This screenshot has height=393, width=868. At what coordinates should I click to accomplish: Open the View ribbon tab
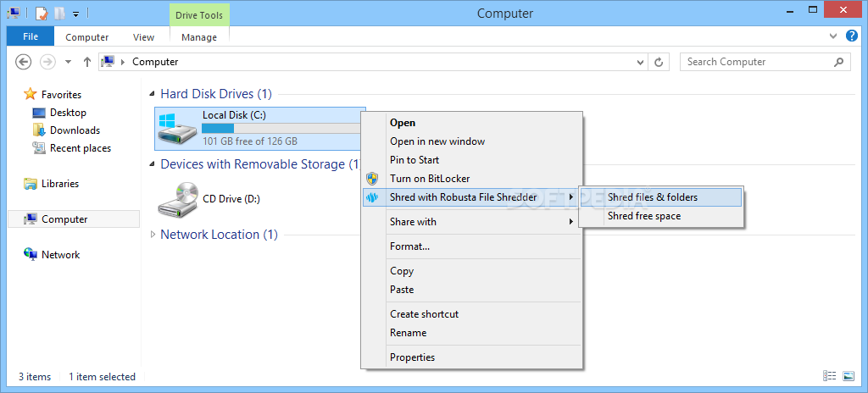point(144,37)
